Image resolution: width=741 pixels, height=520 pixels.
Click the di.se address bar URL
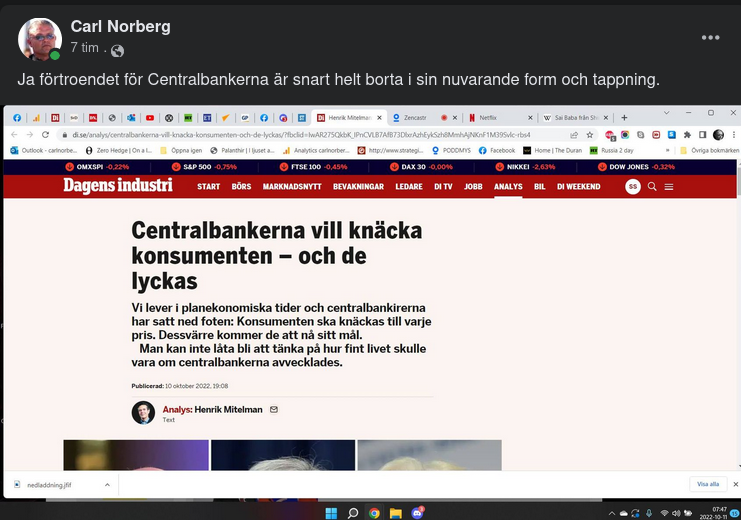click(301, 135)
